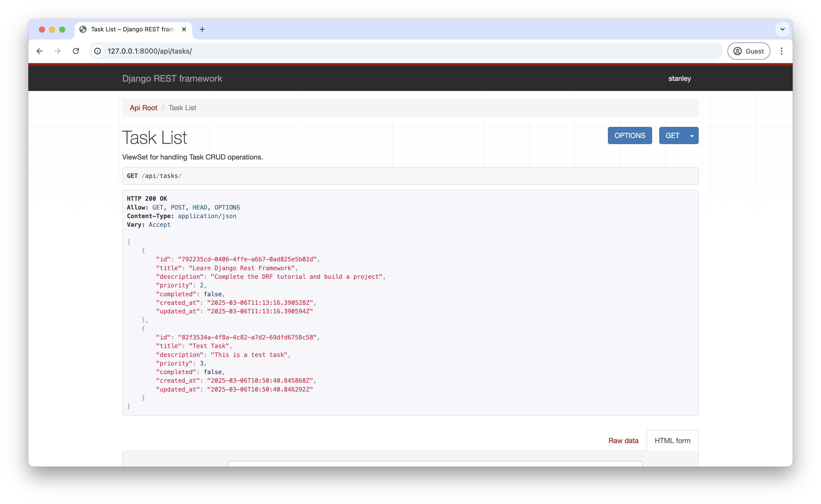Open a new tab with plus icon
The image size is (821, 504).
click(x=202, y=29)
